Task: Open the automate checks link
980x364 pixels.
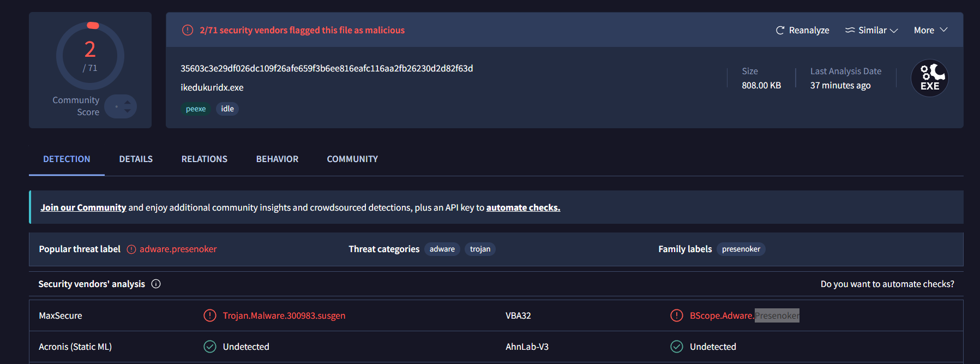Action: coord(523,207)
